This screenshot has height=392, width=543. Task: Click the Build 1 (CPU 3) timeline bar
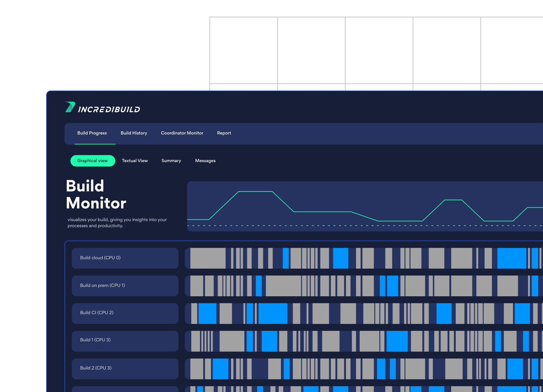tap(364, 341)
